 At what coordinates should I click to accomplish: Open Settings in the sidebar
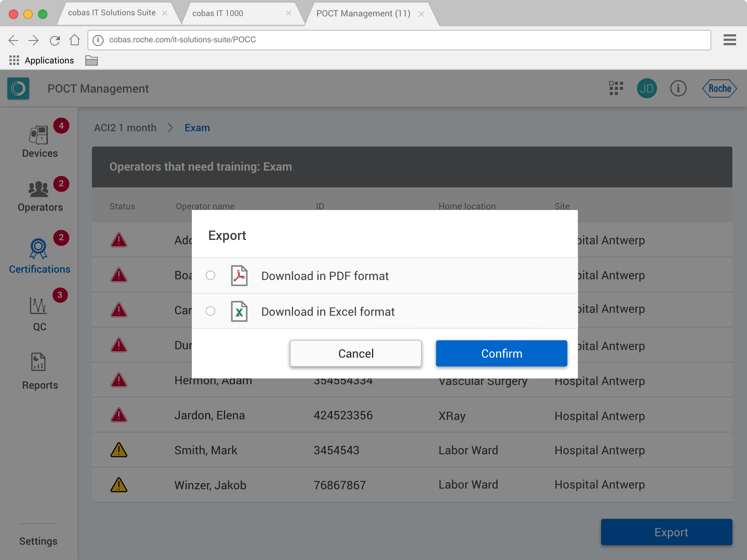(x=38, y=541)
